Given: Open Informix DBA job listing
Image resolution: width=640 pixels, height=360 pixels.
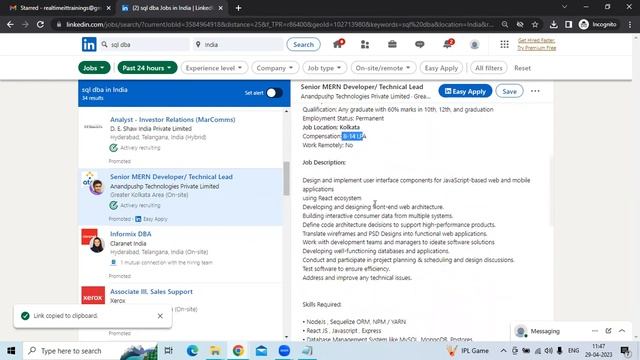Looking at the screenshot, I should pos(130,234).
